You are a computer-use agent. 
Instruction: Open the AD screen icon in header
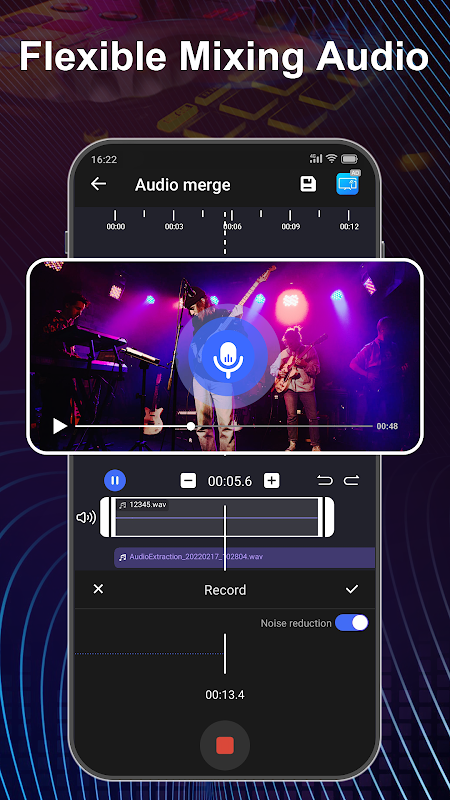[348, 183]
